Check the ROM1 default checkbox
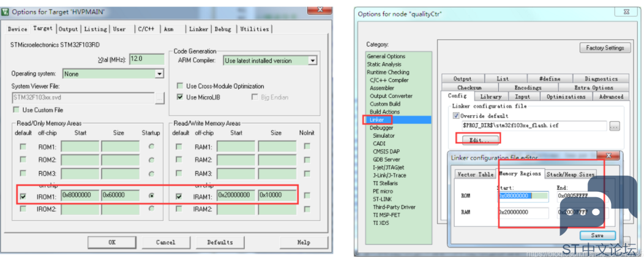The width and height of the screenshot is (644, 264). (23, 146)
